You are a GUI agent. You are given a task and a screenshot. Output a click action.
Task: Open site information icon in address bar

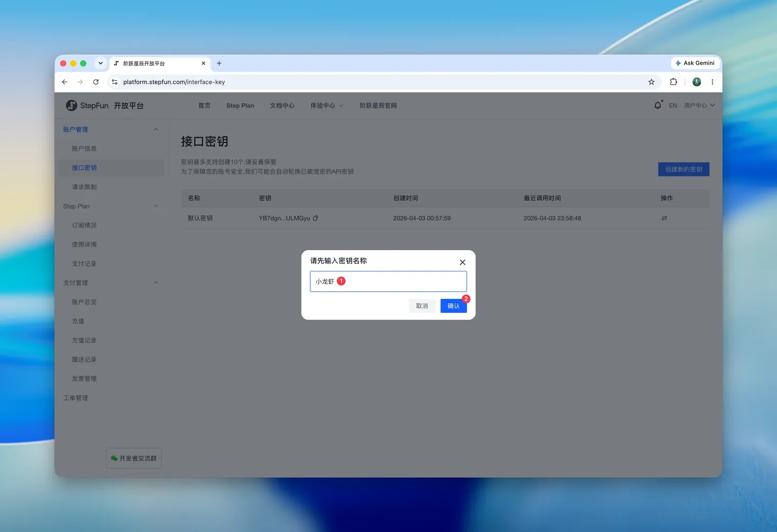115,82
